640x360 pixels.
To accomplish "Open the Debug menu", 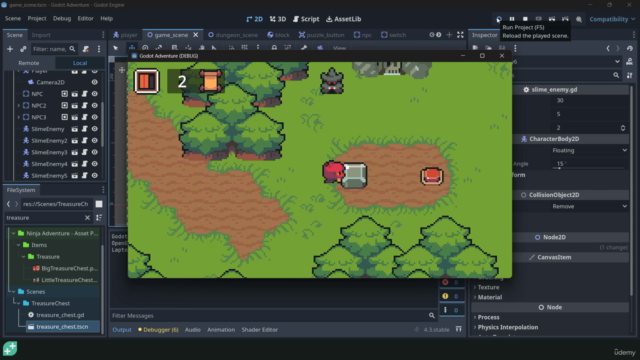I will pyautogui.click(x=62, y=18).
